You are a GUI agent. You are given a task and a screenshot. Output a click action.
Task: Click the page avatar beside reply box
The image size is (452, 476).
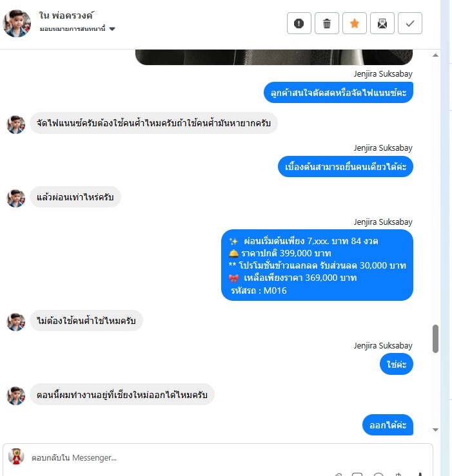[x=16, y=456]
